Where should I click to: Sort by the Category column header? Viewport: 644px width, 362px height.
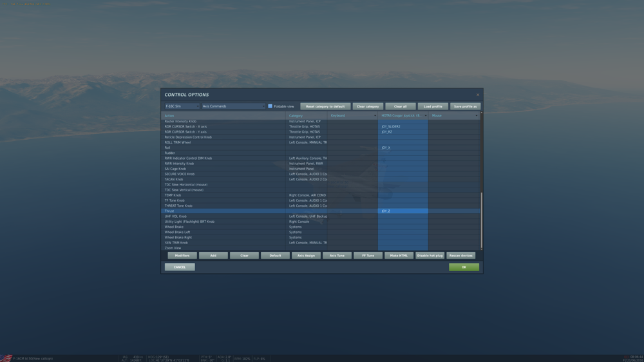click(x=307, y=116)
